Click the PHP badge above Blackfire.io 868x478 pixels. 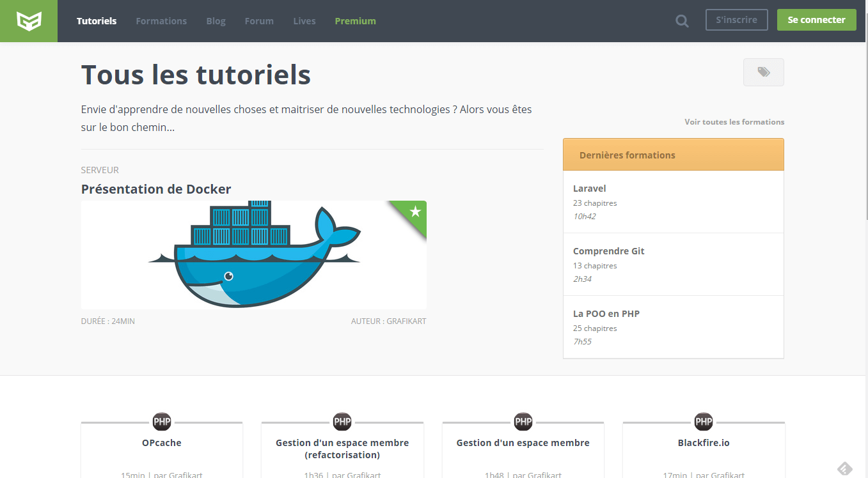pyautogui.click(x=704, y=422)
